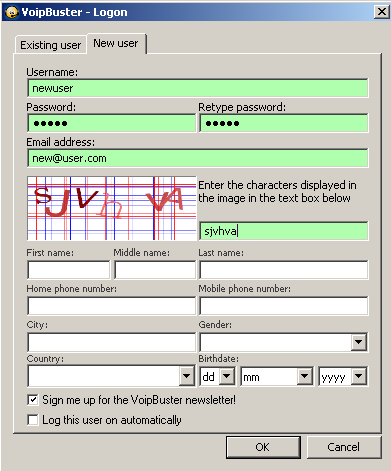Switch to the Existing user tab

tap(50, 45)
